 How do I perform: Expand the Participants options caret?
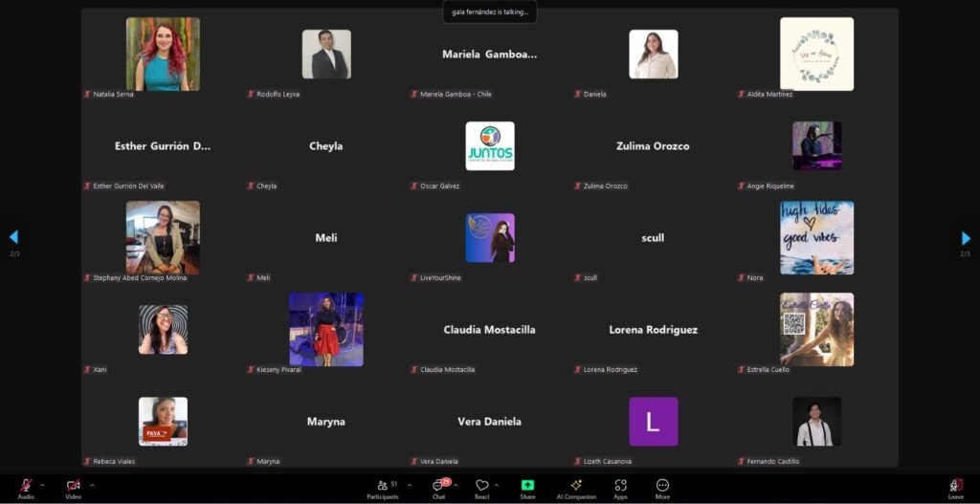pos(410,485)
